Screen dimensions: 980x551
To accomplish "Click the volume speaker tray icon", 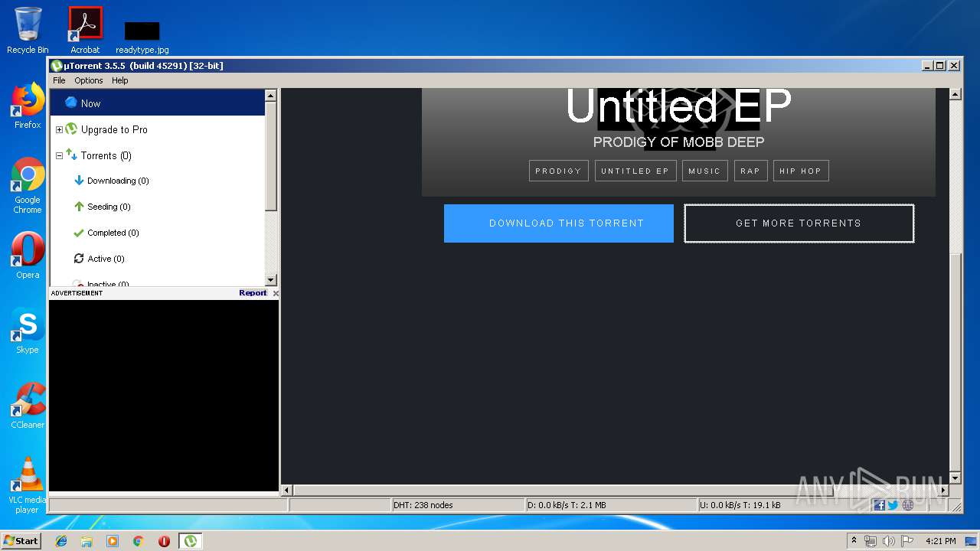I will pos(889,541).
